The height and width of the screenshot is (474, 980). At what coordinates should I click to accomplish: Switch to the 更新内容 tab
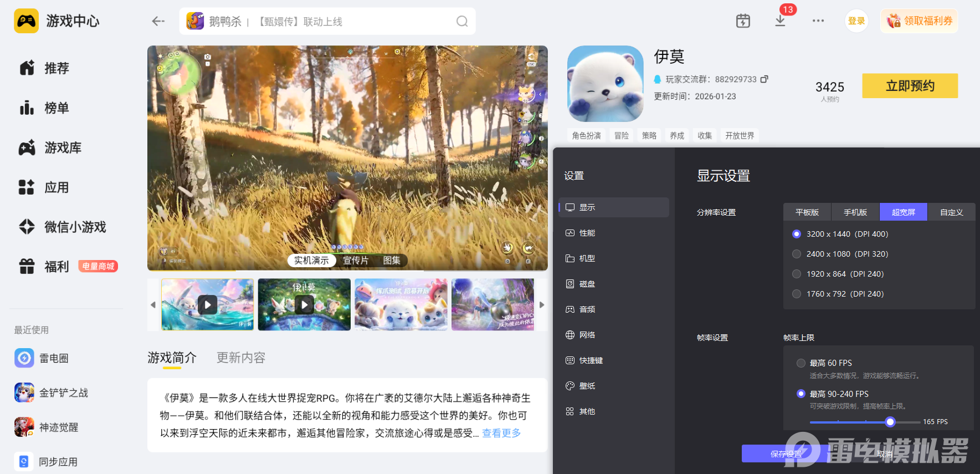(x=241, y=358)
